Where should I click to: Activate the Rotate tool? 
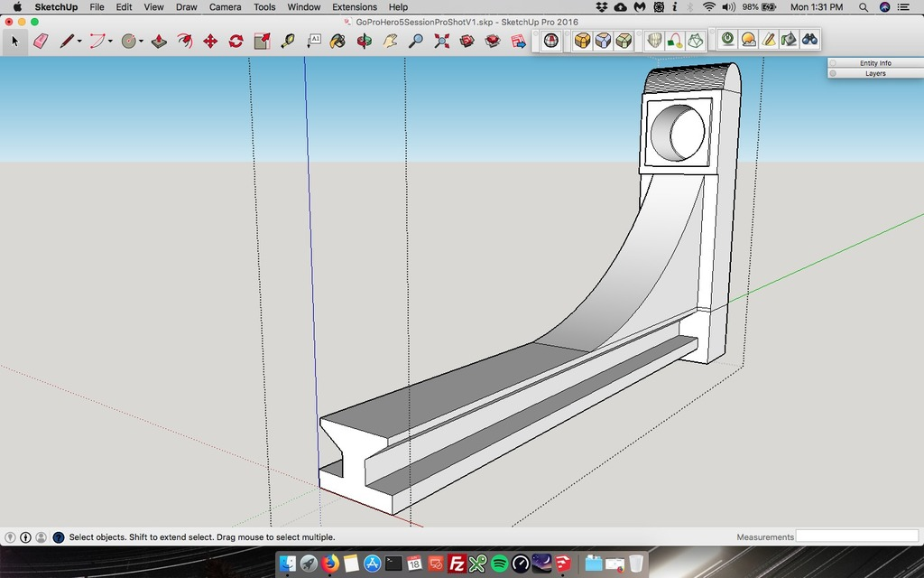pos(236,40)
